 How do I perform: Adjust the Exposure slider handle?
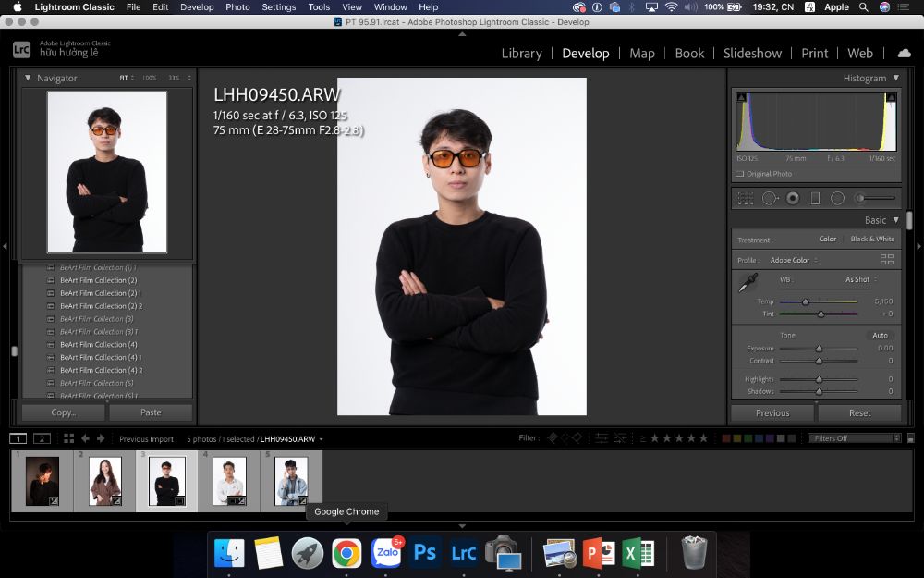pyautogui.click(x=819, y=349)
